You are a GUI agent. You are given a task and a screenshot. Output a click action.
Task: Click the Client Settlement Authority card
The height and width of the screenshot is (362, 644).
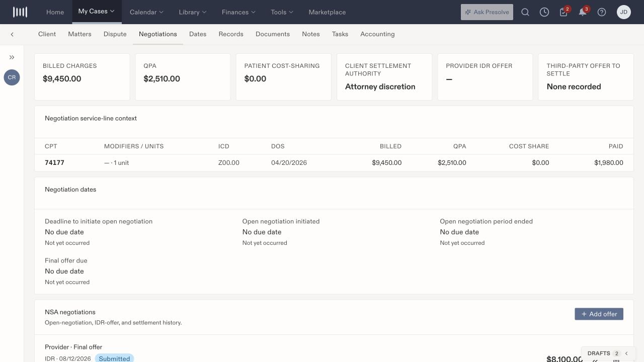[x=384, y=77]
